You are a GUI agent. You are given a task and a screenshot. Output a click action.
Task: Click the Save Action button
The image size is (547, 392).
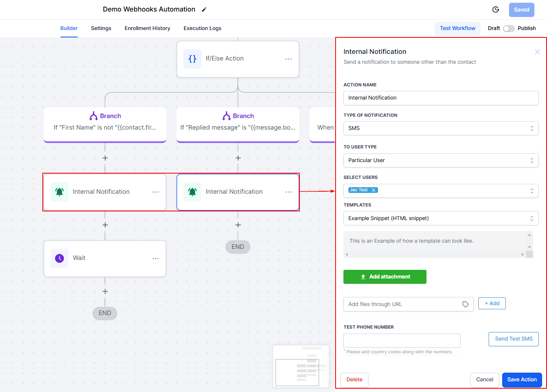(522, 380)
